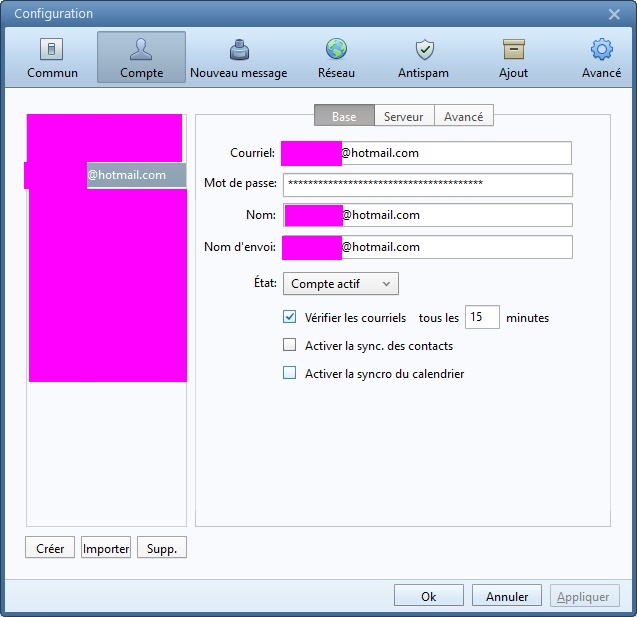Click the Créer account button
This screenshot has width=637, height=617.
tap(50, 548)
